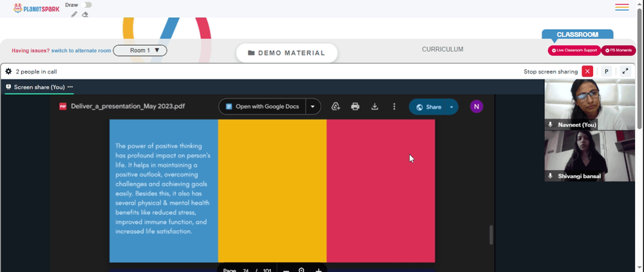Screen dimensions: 644x272
Task: Expand the Share dropdown arrow
Action: tap(451, 107)
